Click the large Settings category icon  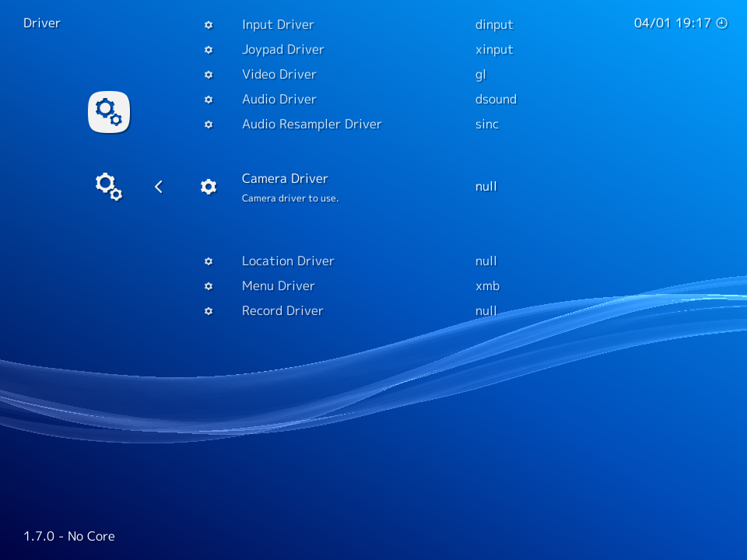(x=108, y=111)
